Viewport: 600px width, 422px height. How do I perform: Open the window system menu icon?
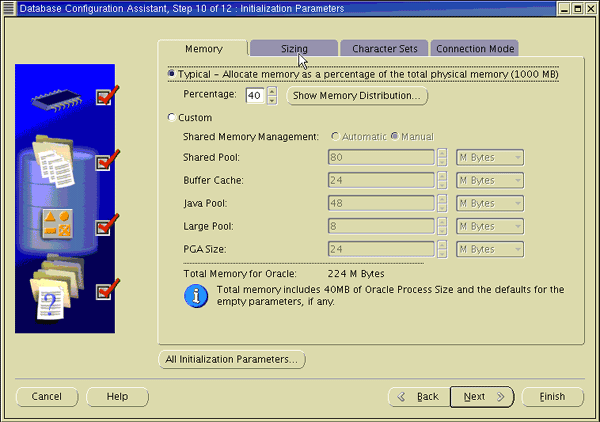coord(8,8)
